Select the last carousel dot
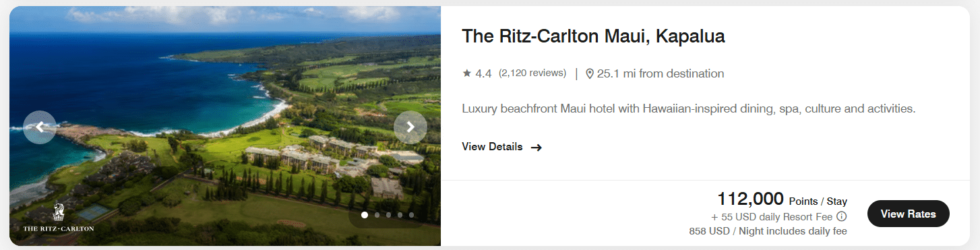 411,215
